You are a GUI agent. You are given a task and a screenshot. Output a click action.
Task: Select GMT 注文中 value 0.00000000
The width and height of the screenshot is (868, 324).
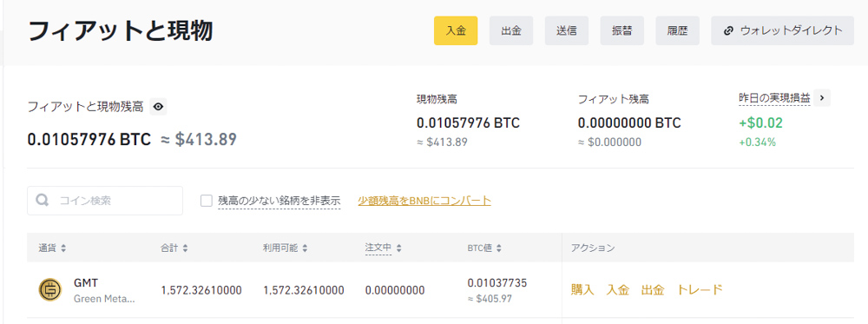pyautogui.click(x=395, y=290)
